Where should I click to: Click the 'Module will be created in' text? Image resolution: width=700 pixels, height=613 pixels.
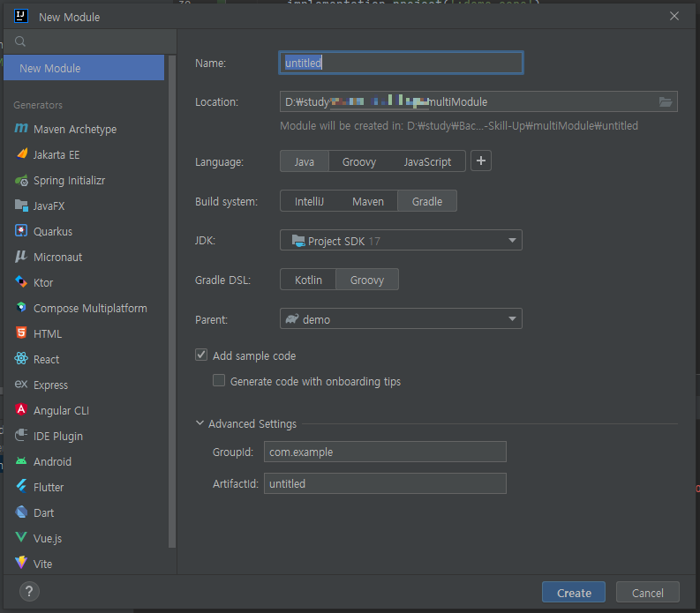[x=459, y=126]
